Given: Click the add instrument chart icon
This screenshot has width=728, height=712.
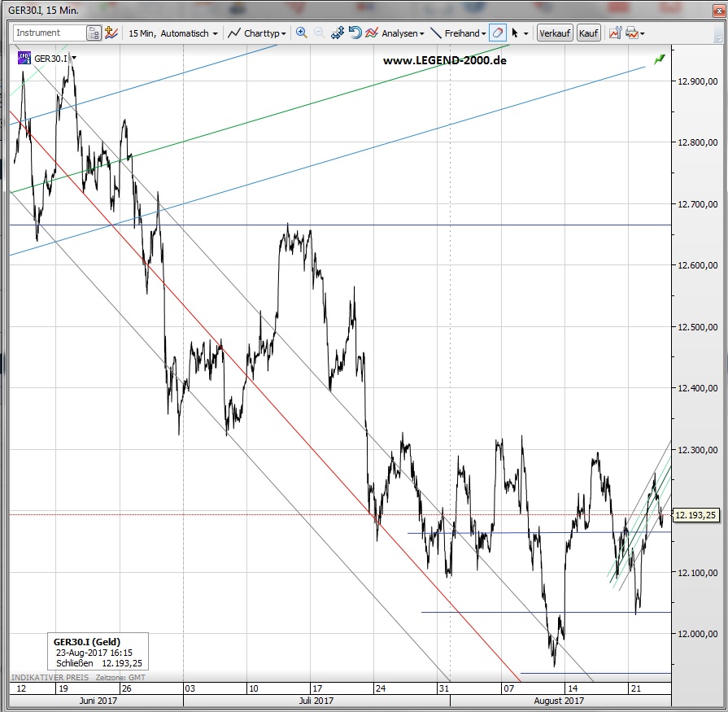Looking at the screenshot, I should (111, 33).
